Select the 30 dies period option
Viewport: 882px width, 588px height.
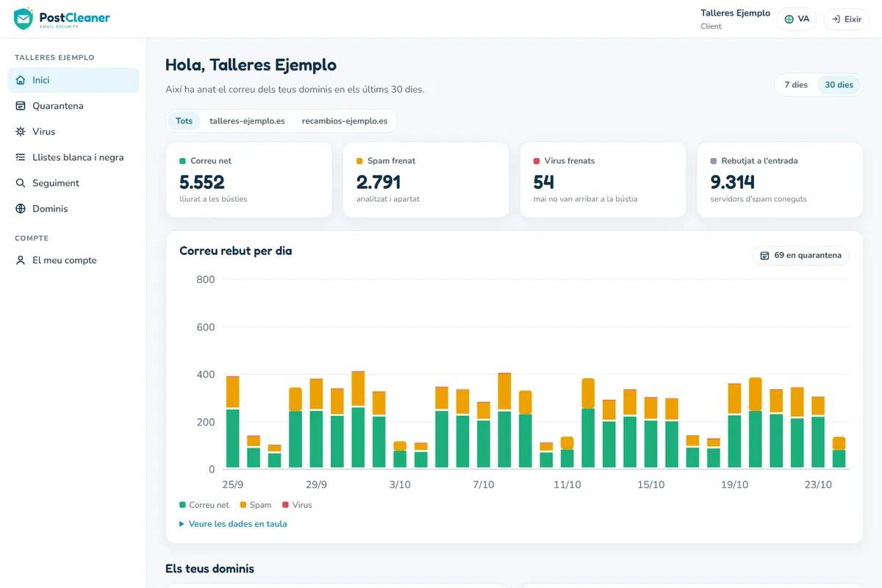click(x=839, y=85)
